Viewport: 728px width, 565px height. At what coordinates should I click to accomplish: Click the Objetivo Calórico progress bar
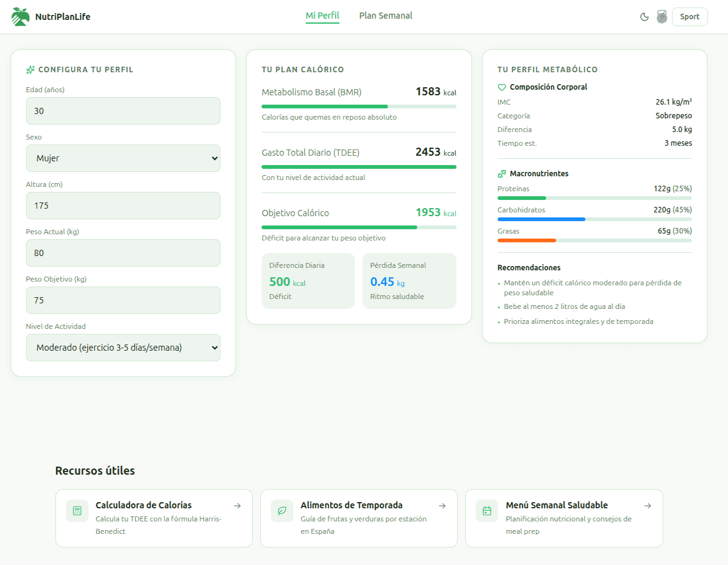[x=359, y=227]
